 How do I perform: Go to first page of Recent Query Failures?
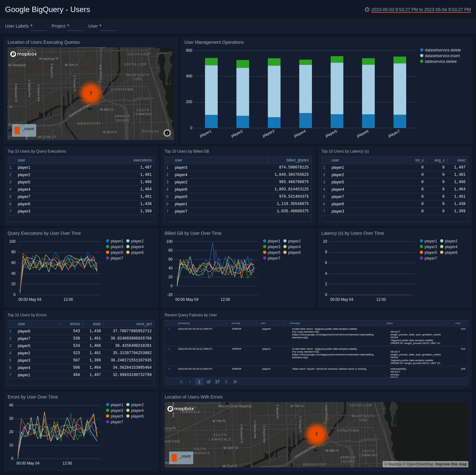click(181, 382)
